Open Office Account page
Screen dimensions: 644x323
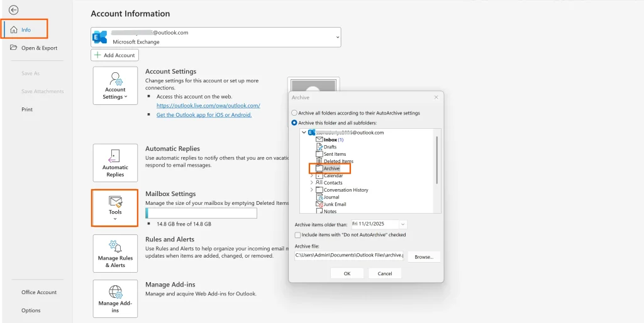pos(39,292)
